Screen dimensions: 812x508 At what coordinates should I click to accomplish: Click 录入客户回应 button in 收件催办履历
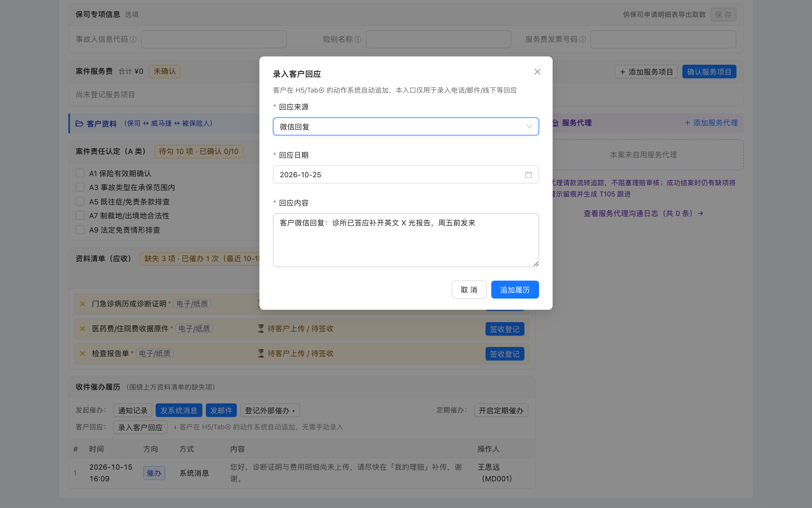140,427
